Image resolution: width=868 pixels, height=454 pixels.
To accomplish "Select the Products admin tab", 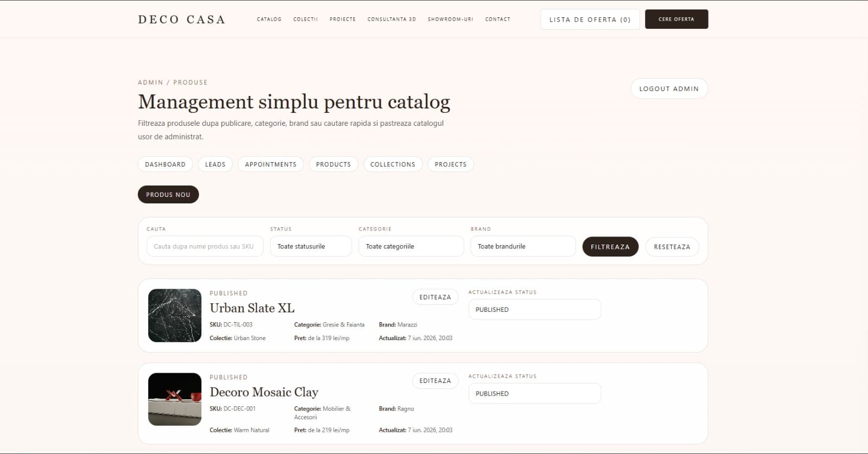I will tap(333, 164).
